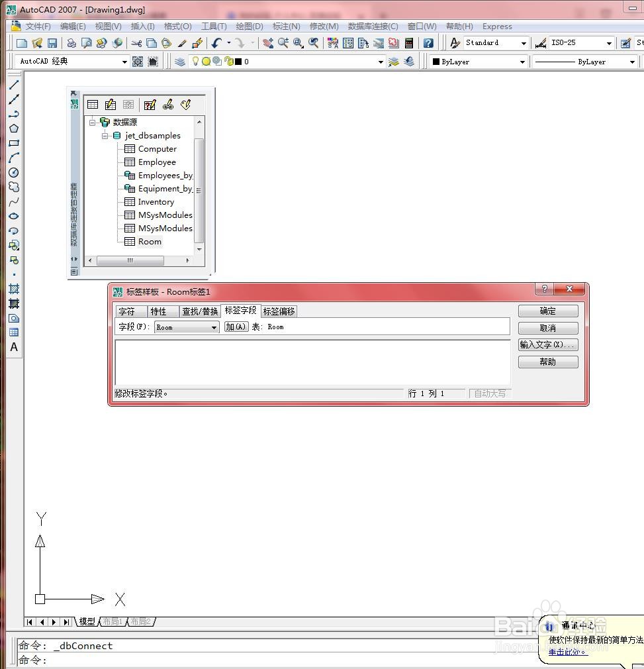Click the 单击此处 link in notification
644x669 pixels.
[567, 652]
